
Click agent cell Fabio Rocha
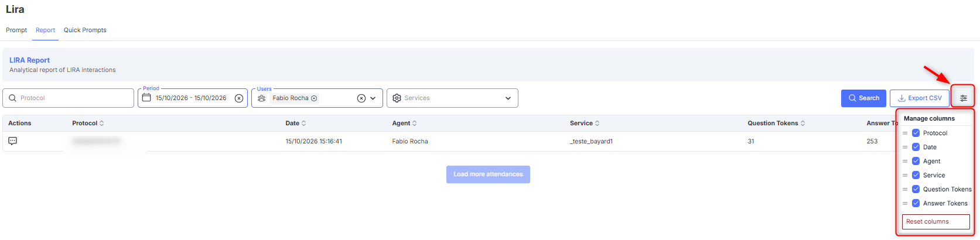[410, 141]
